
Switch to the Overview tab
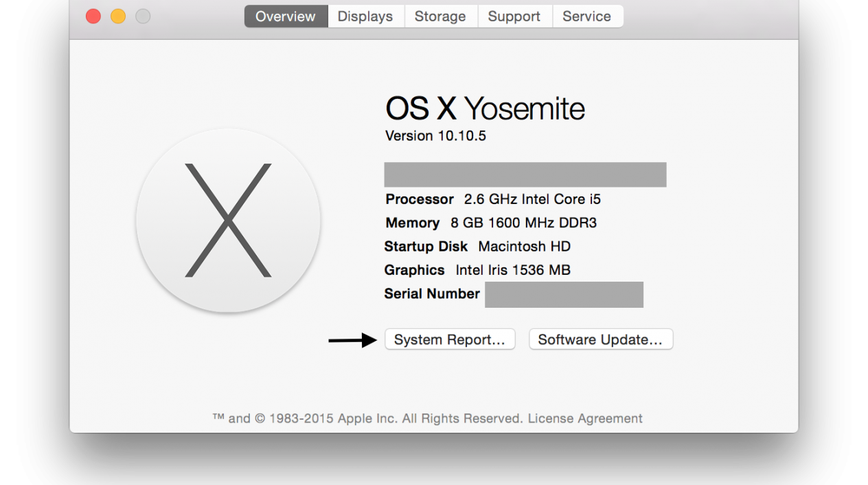coord(286,16)
